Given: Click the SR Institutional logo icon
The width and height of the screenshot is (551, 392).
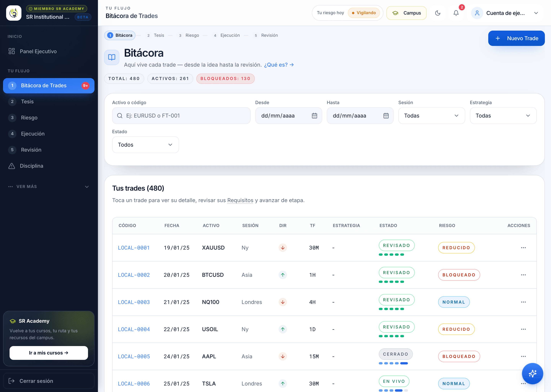Looking at the screenshot, I should pos(14,13).
